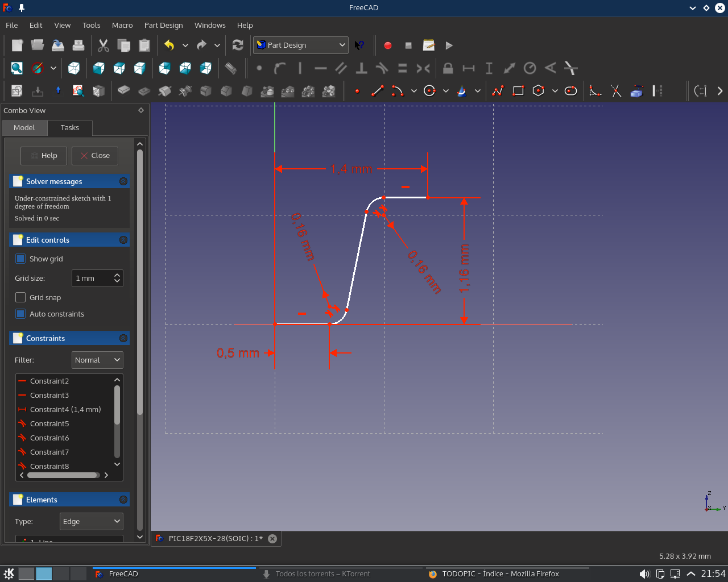Click the redo arrow icon
The image size is (728, 582).
pos(201,45)
